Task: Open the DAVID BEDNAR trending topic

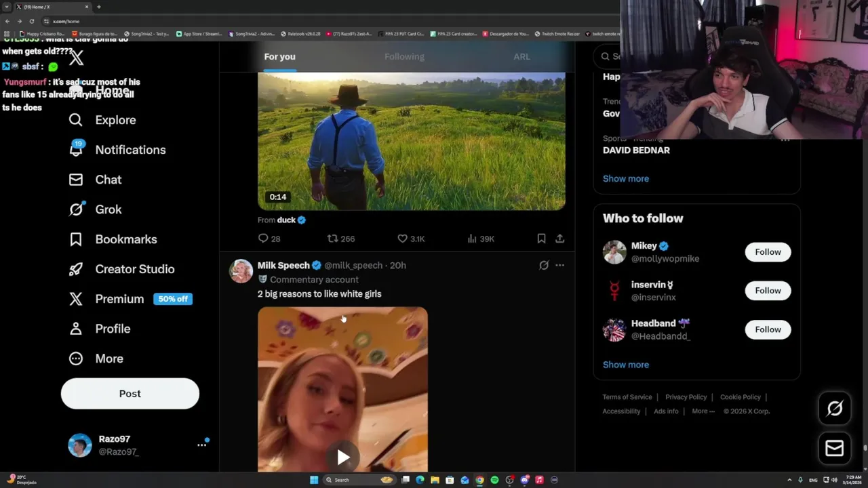Action: [x=636, y=150]
